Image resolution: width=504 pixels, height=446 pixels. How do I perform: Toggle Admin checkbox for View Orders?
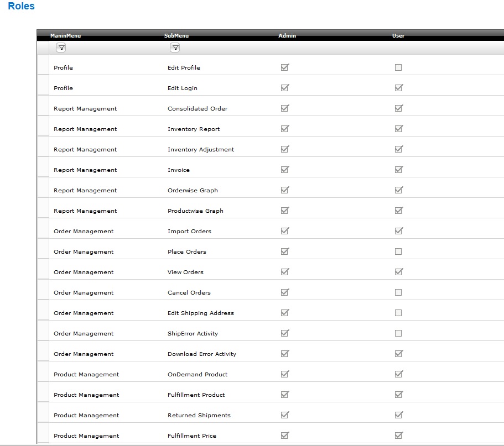[285, 272]
